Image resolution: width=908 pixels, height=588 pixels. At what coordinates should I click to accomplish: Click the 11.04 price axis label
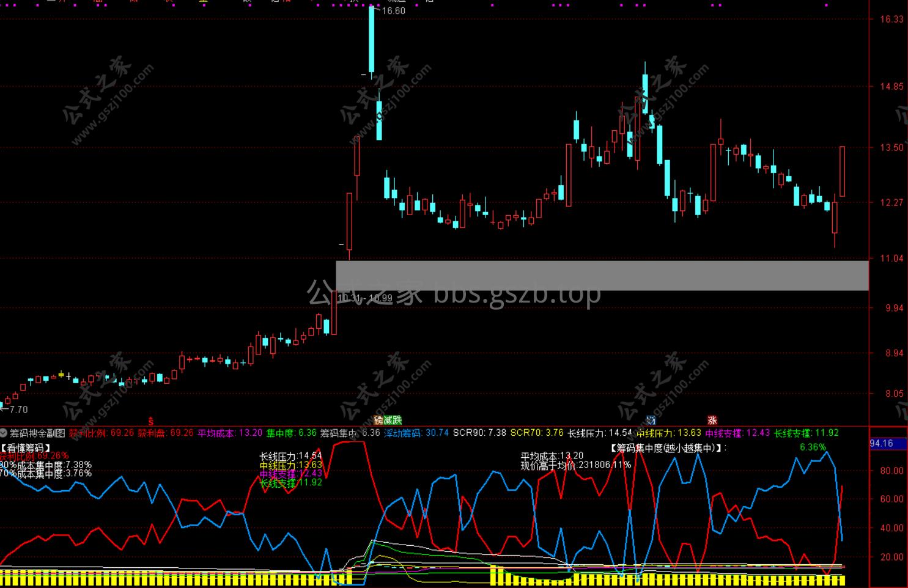891,259
